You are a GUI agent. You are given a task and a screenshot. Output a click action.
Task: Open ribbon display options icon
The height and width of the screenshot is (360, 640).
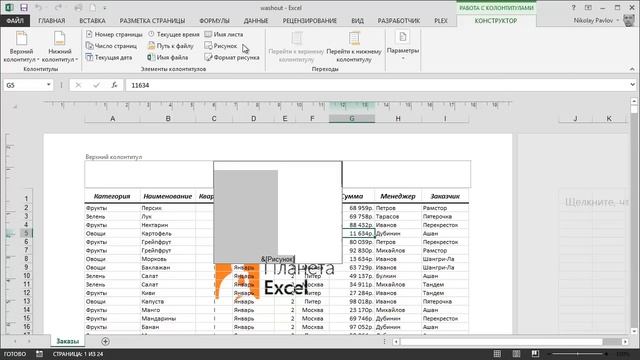pos(588,8)
